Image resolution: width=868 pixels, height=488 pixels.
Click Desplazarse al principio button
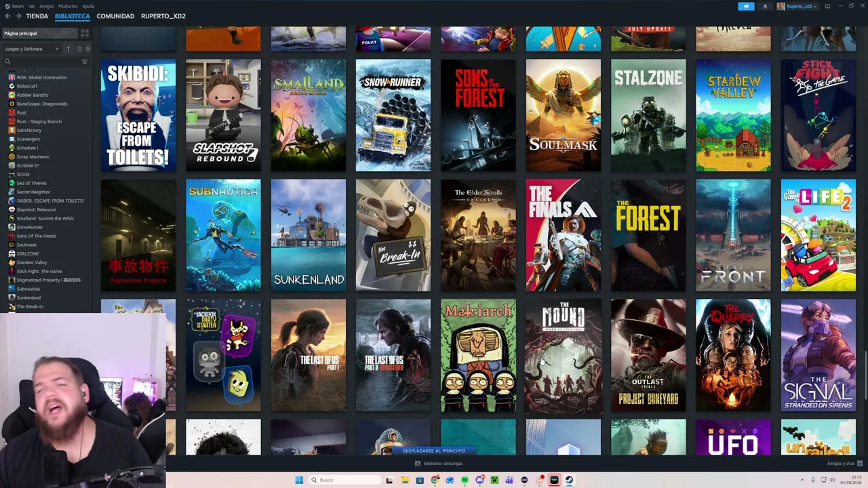coord(434,451)
